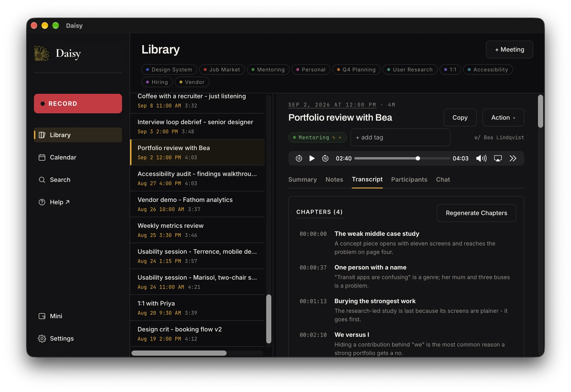
Task: Skip forward 15 seconds
Action: 325,158
